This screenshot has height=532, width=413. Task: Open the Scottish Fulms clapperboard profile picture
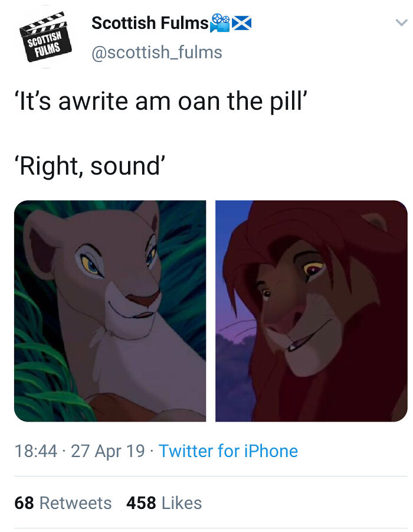(45, 37)
